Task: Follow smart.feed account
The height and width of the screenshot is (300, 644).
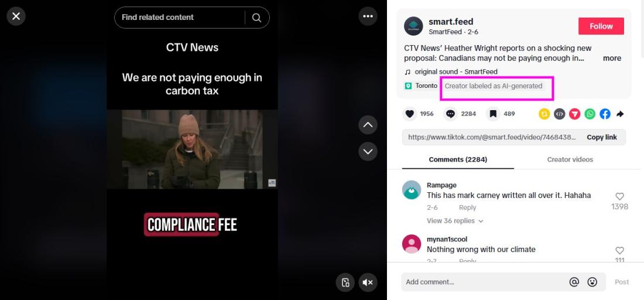Action: coord(601,26)
